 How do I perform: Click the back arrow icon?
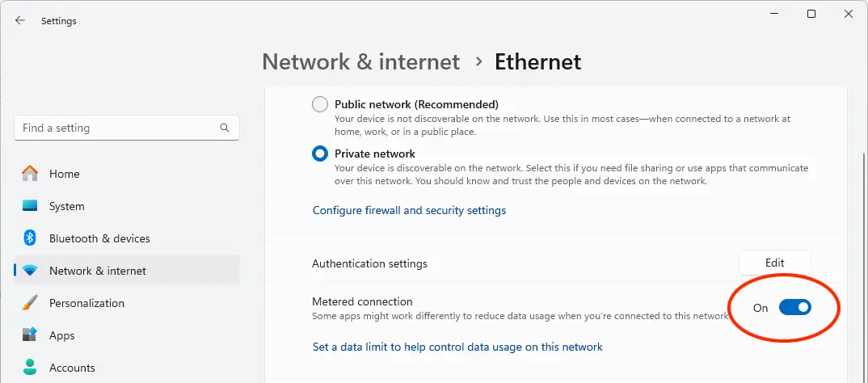point(20,20)
